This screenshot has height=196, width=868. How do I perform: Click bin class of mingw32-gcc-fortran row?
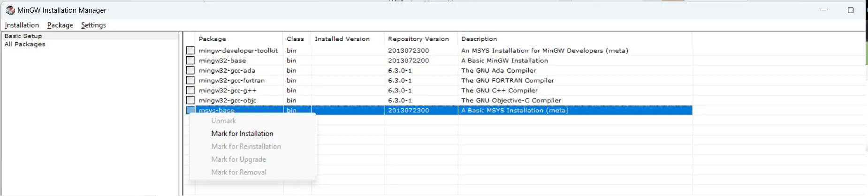tap(291, 80)
